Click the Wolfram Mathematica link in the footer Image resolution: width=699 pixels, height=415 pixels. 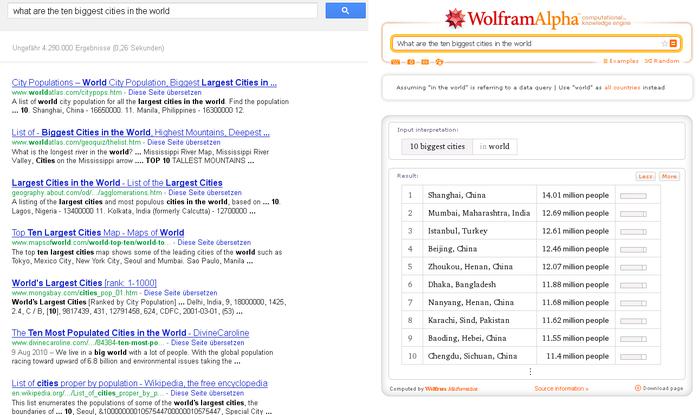(x=451, y=389)
